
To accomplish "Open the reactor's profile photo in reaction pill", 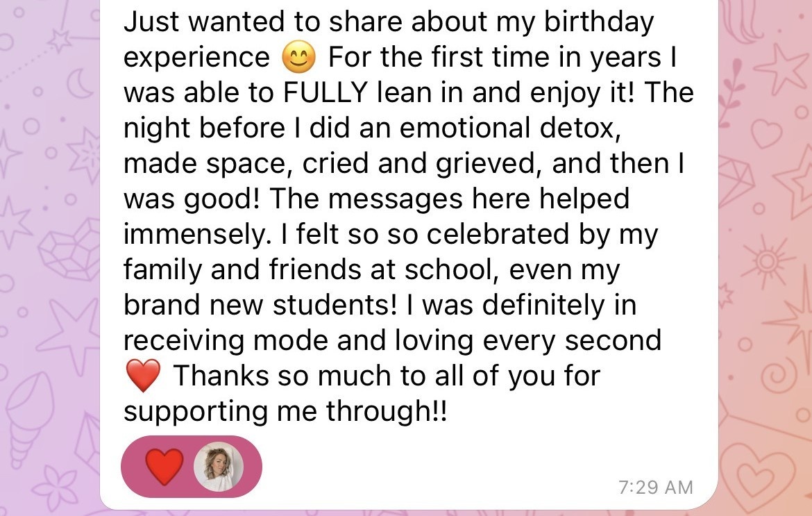I will coord(218,465).
